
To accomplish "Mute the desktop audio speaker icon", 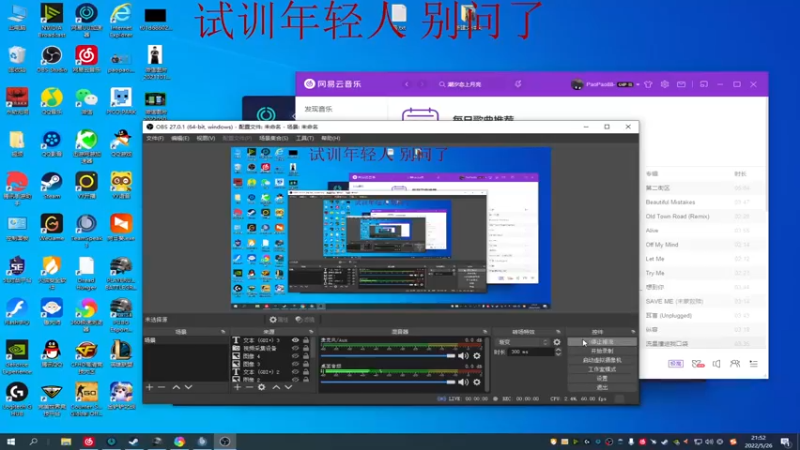I will (x=463, y=382).
